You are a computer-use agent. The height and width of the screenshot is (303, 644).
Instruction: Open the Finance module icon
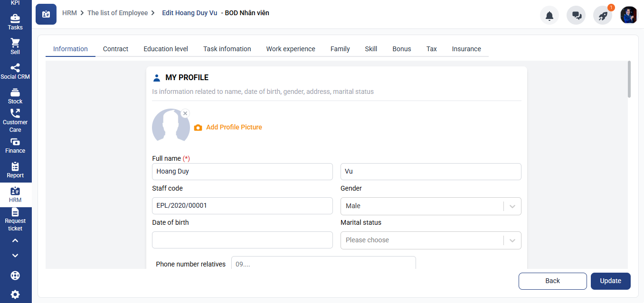point(15,142)
